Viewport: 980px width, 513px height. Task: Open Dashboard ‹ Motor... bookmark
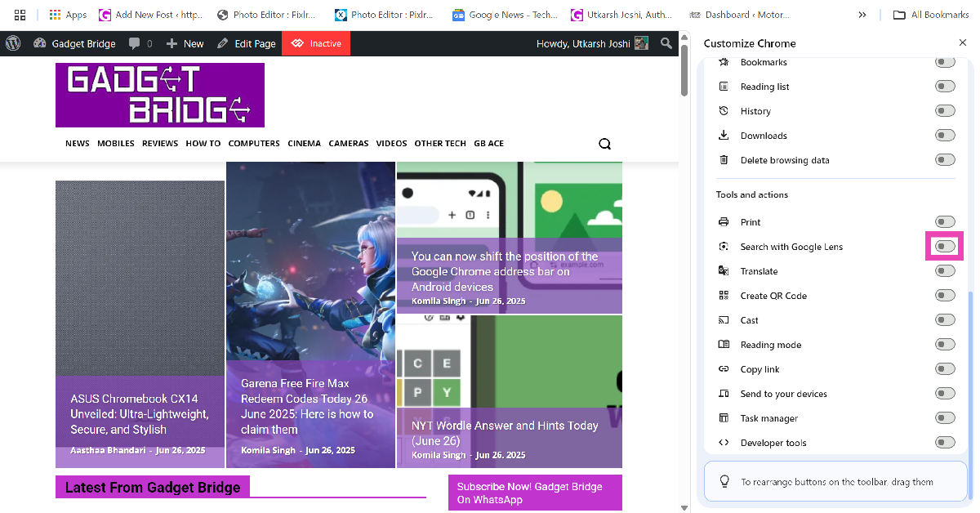(741, 15)
